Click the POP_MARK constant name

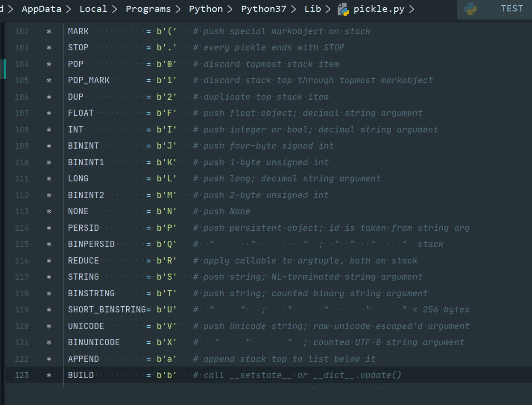[x=89, y=80]
